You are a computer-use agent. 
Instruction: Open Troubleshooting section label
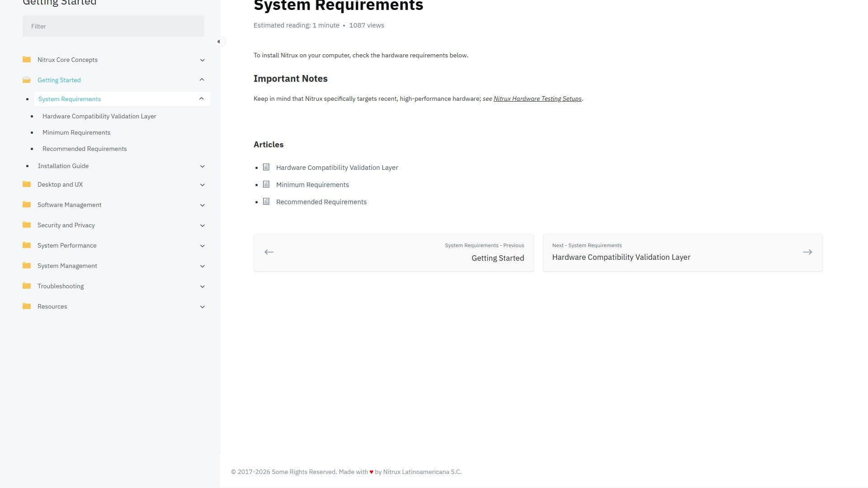coord(61,286)
